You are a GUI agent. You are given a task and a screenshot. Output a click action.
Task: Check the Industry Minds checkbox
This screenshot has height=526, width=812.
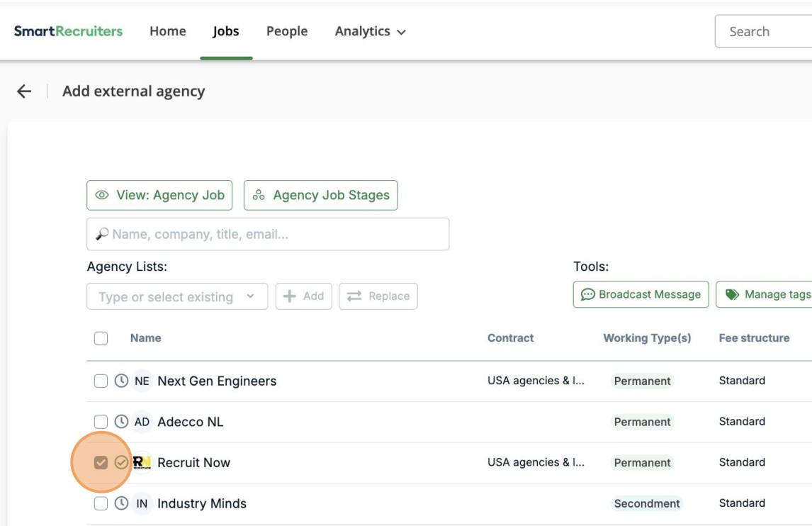(101, 503)
